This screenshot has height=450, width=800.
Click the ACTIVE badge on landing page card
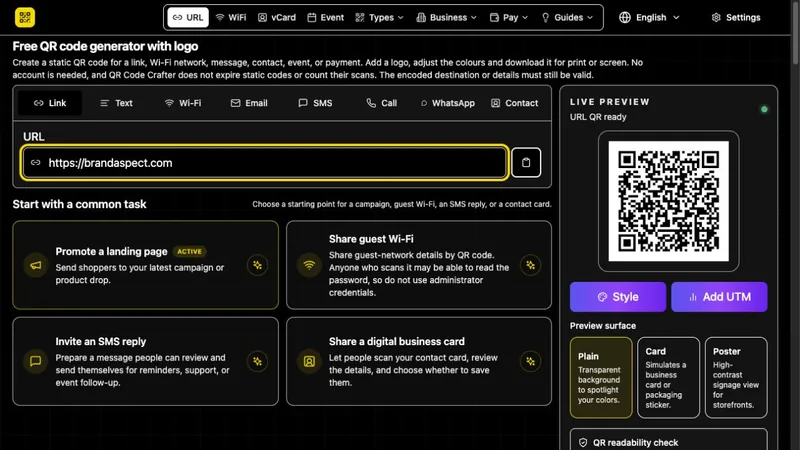[x=189, y=252]
